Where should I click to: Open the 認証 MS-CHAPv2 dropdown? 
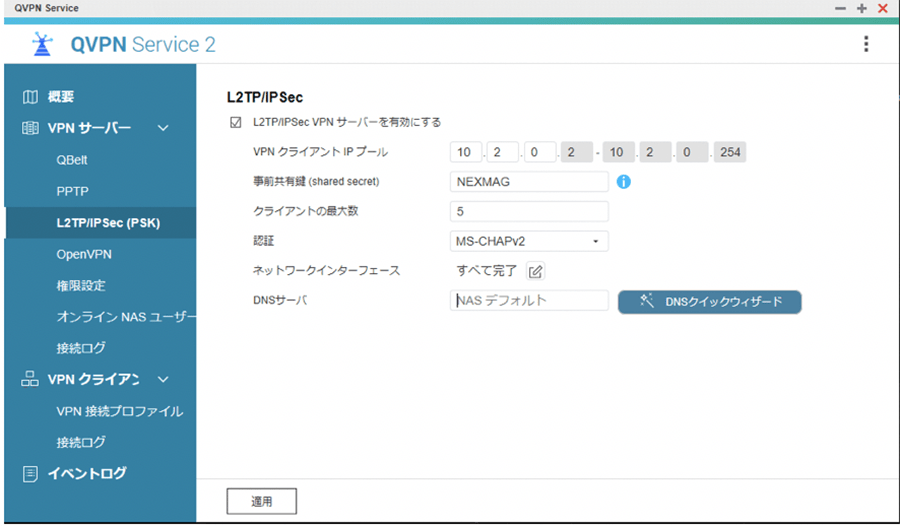coord(529,241)
